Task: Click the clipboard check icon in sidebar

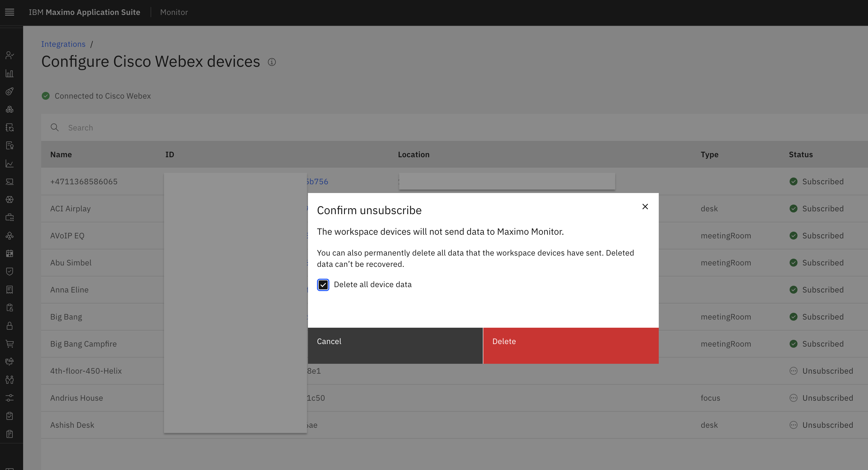Action: pyautogui.click(x=9, y=416)
